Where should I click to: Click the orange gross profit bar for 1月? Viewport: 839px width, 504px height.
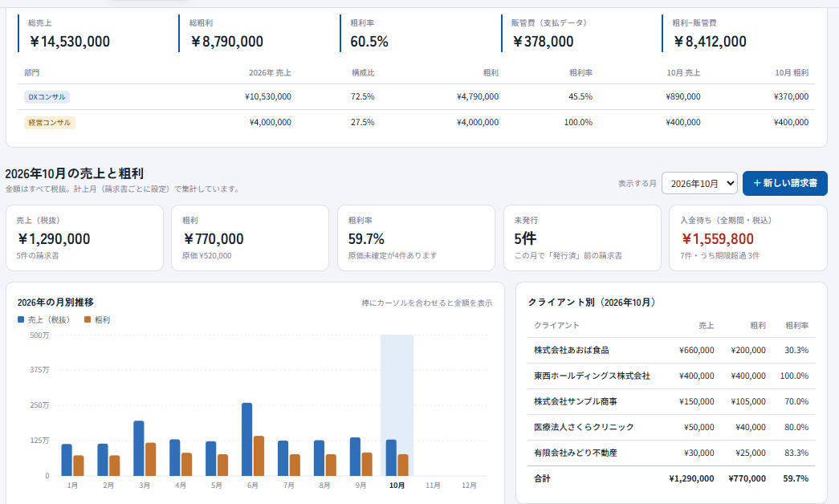pyautogui.click(x=79, y=465)
